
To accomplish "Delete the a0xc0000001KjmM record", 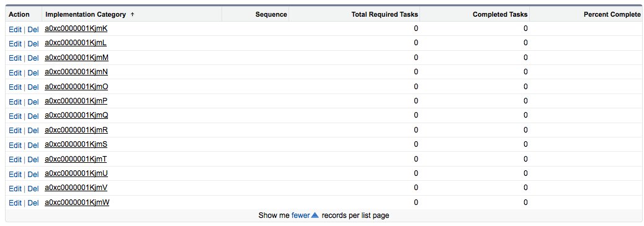I will pos(34,58).
